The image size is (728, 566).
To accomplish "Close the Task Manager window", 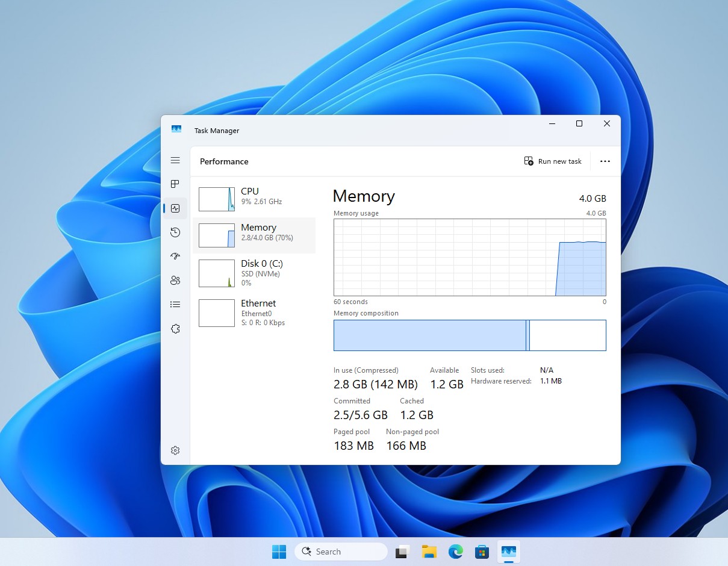I will [607, 123].
